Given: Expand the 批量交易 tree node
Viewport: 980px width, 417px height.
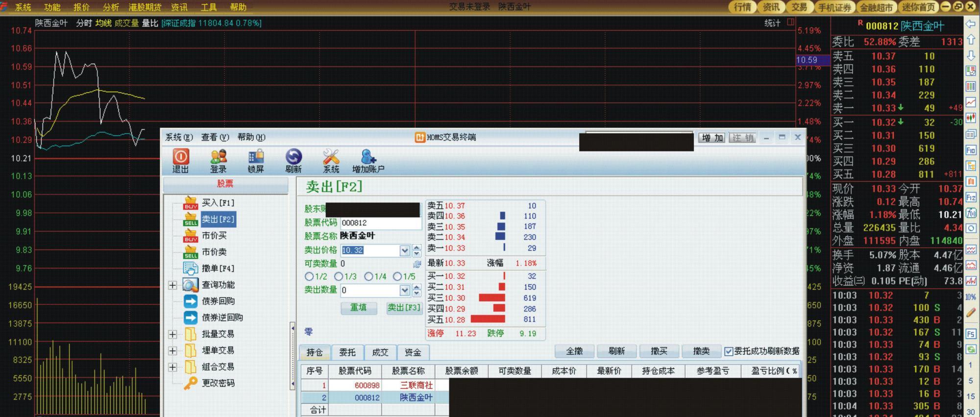Looking at the screenshot, I should pos(172,334).
